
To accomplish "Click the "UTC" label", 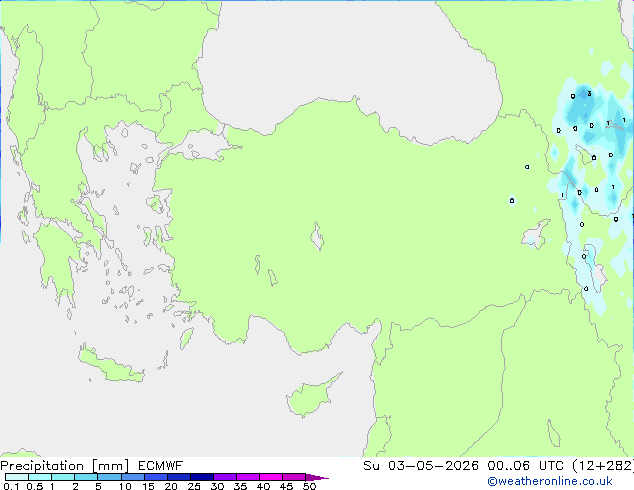I will pyautogui.click(x=551, y=466).
